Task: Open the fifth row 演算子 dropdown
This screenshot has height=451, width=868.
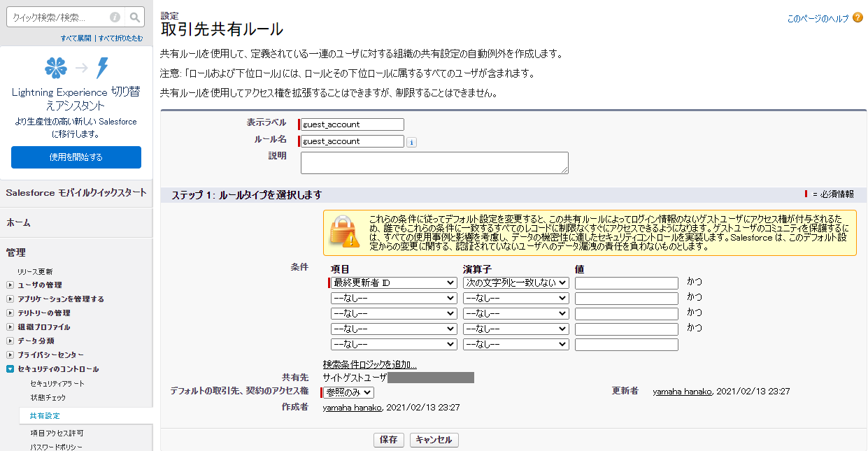Action: coord(516,345)
